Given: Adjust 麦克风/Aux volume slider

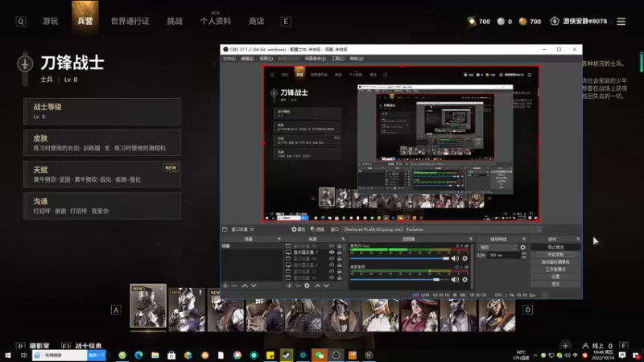Looking at the screenshot, I should pos(399,258).
